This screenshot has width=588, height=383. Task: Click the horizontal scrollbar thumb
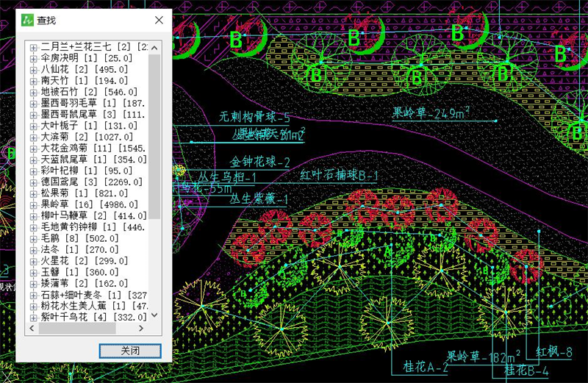pyautogui.click(x=77, y=328)
